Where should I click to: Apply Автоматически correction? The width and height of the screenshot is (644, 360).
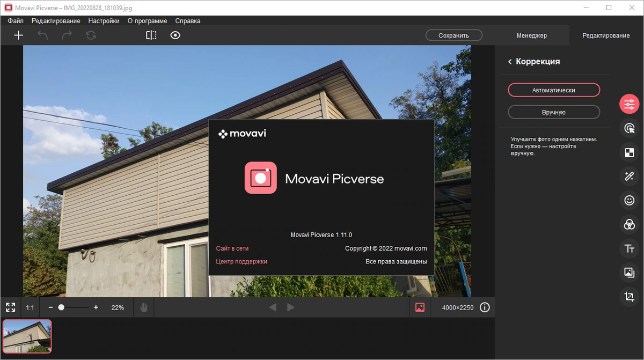554,90
